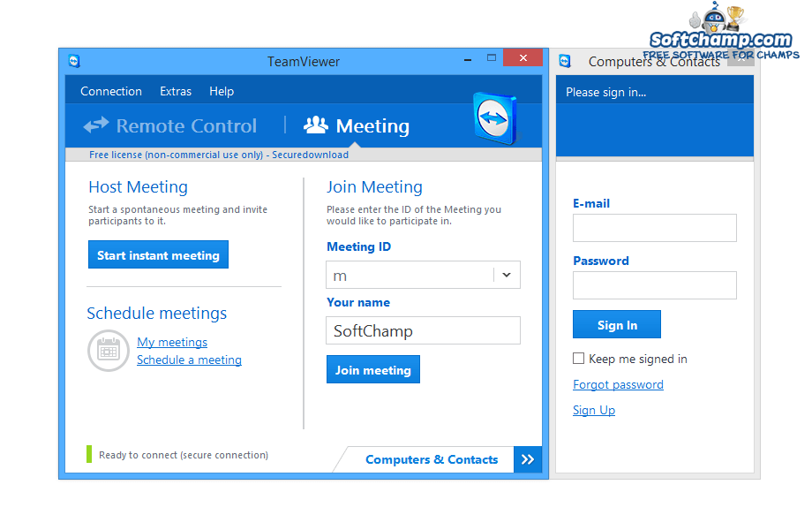Click the Remote Control arrows icon
Viewport: 812px width, 530px height.
96,125
